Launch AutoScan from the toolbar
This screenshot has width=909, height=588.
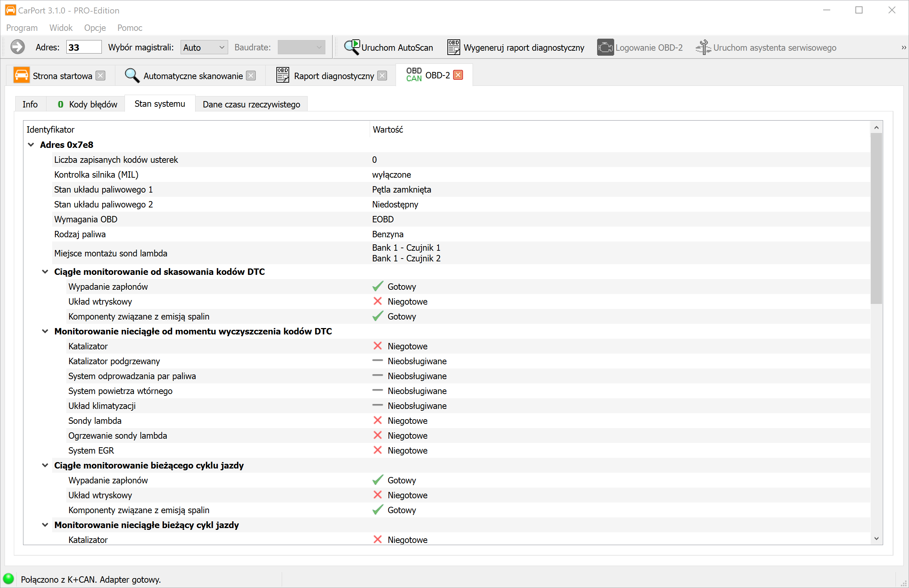click(x=389, y=48)
